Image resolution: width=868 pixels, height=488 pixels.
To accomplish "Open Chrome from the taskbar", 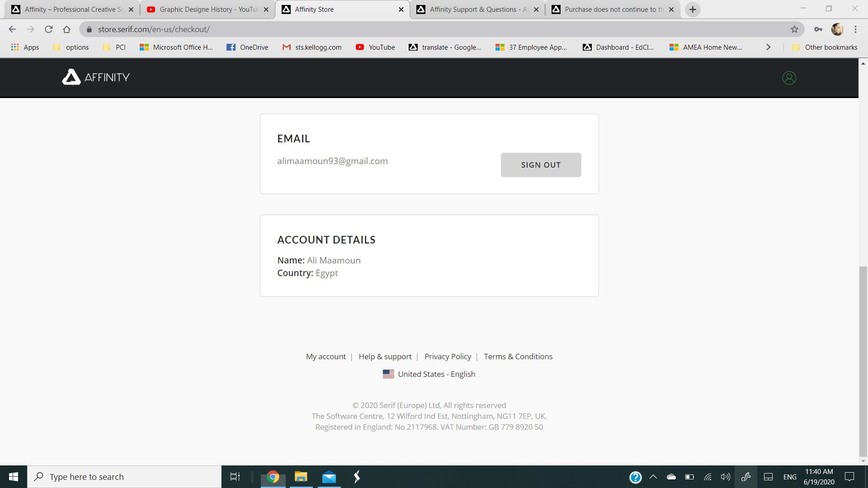I will coord(273,477).
